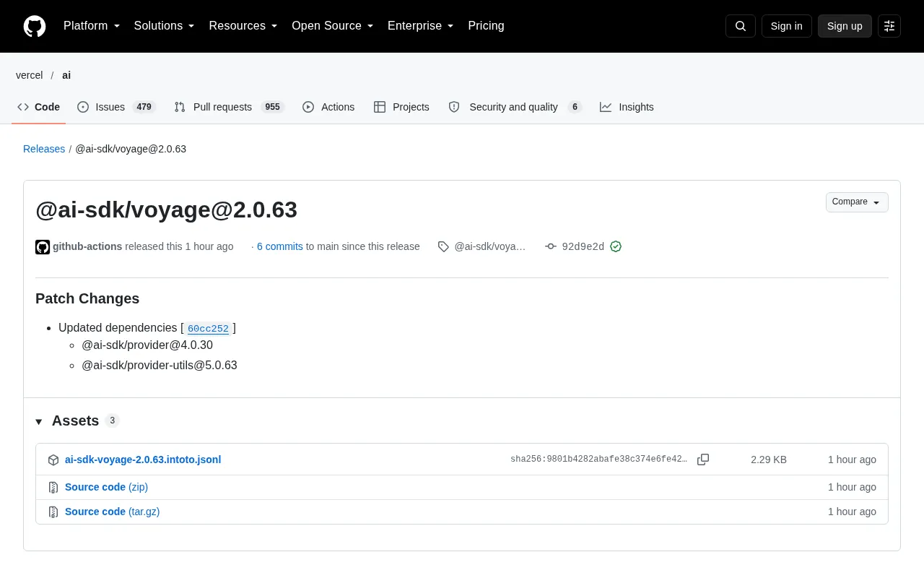Open the @ai-sdk/voya… tag link
Screen dimensions: 924x578
(490, 246)
